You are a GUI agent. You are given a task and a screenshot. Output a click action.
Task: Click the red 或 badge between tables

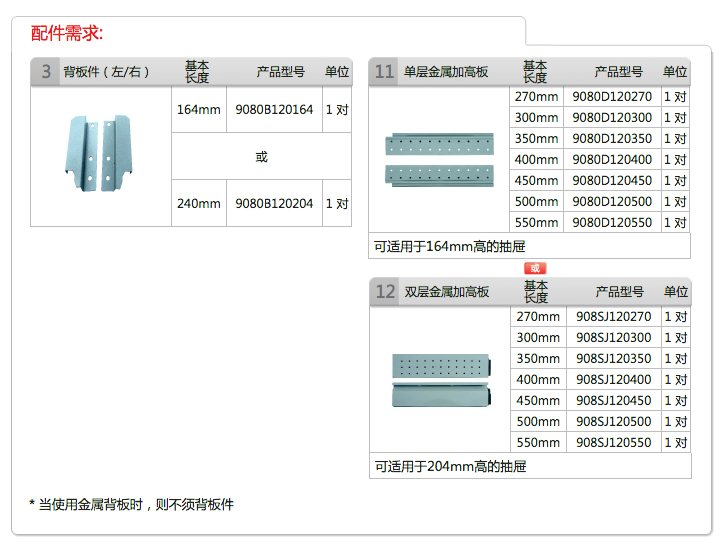click(535, 268)
